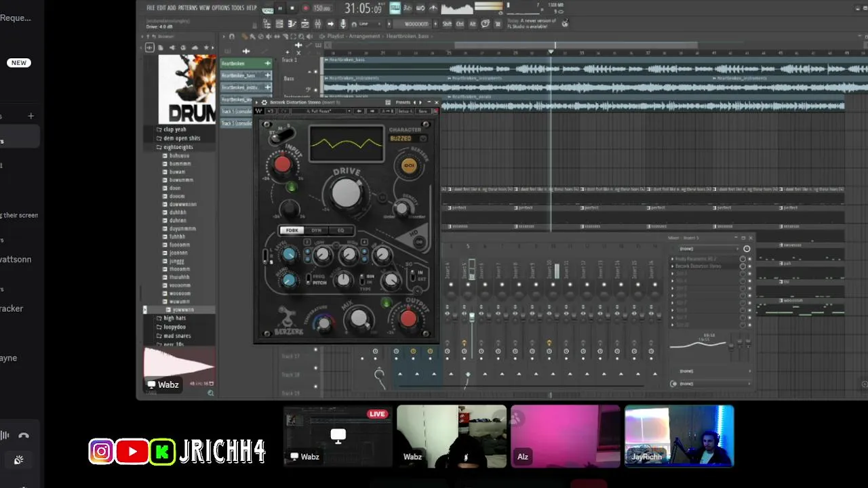Select the yowwwnn sample in browser
The height and width of the screenshot is (488, 868).
(183, 310)
